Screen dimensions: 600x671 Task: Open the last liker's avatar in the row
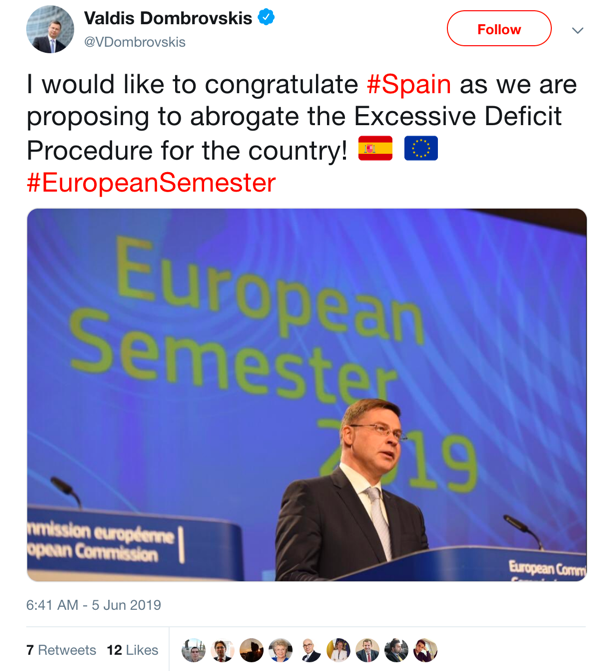[x=426, y=650]
